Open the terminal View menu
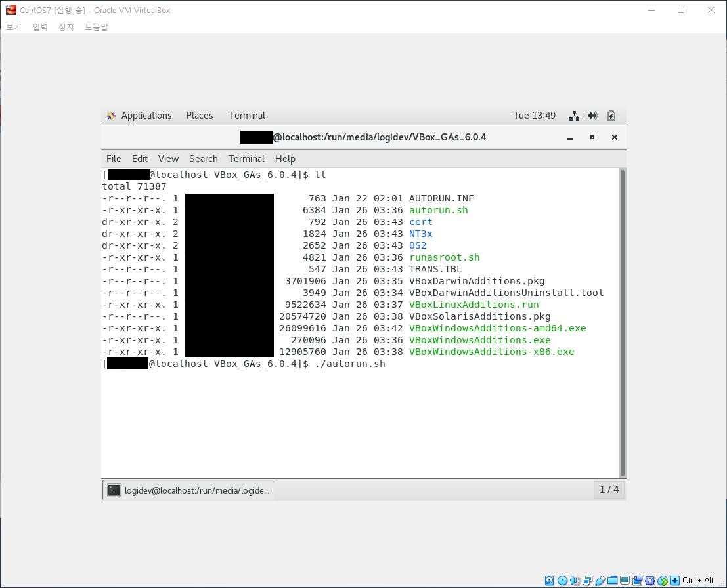 click(168, 158)
